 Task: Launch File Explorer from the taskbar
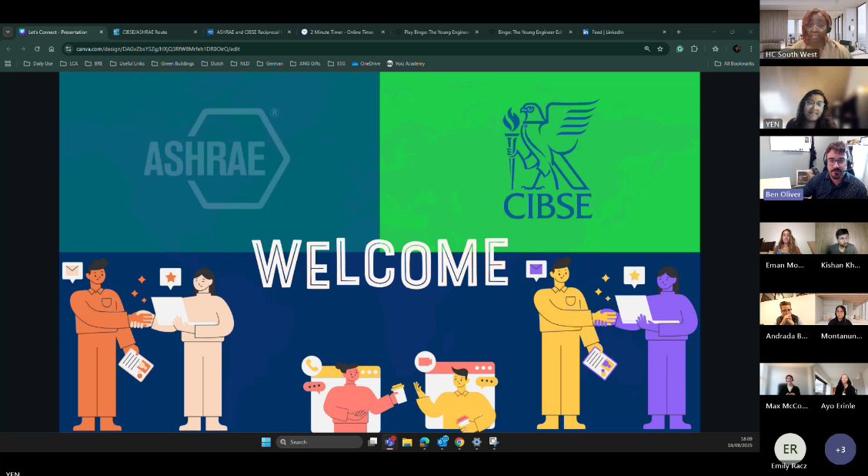tap(407, 442)
